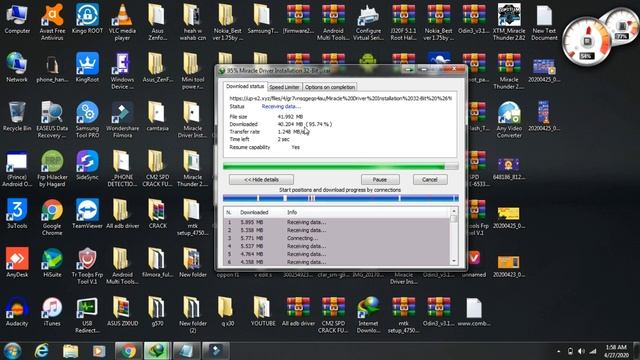The height and width of the screenshot is (360, 640).
Task: Launch Audacity desktop shortcut
Action: point(17,311)
